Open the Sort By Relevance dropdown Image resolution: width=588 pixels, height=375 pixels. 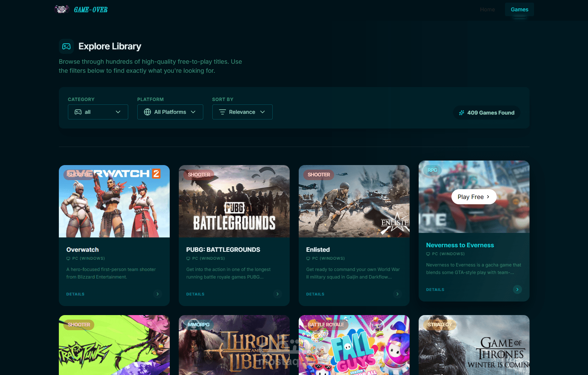pos(243,112)
